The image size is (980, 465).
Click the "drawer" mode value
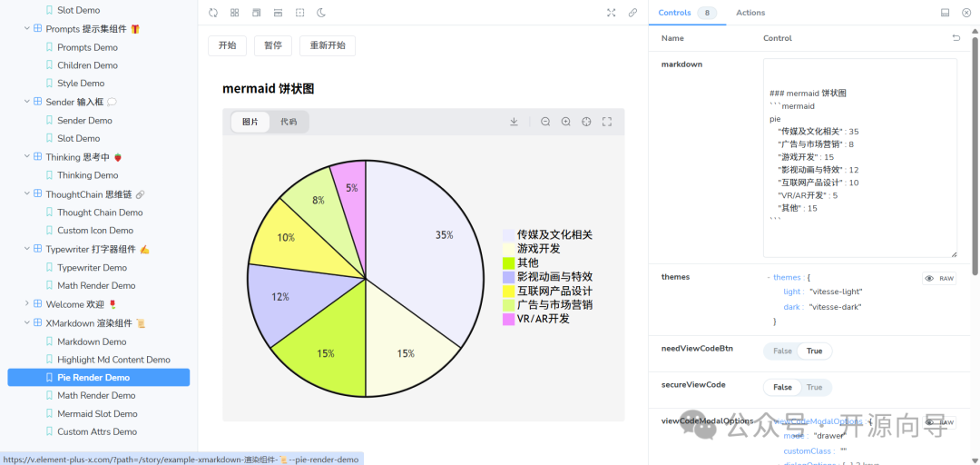tap(830, 436)
